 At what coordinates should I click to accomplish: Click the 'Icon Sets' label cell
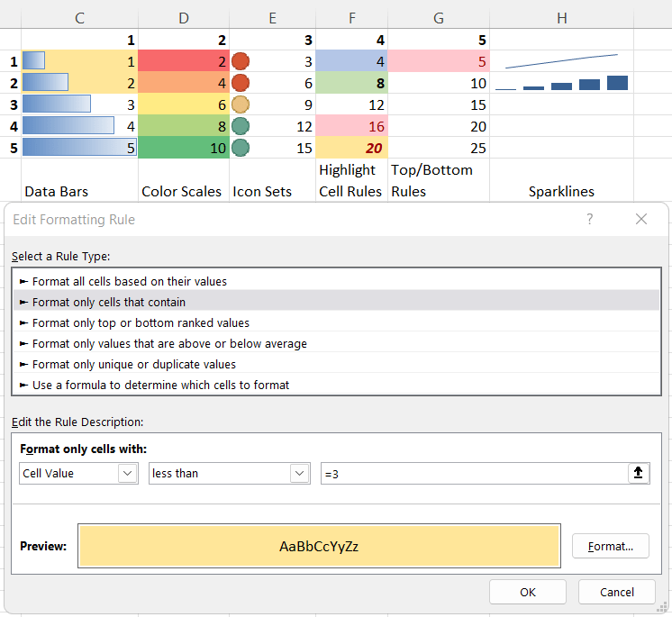273,180
